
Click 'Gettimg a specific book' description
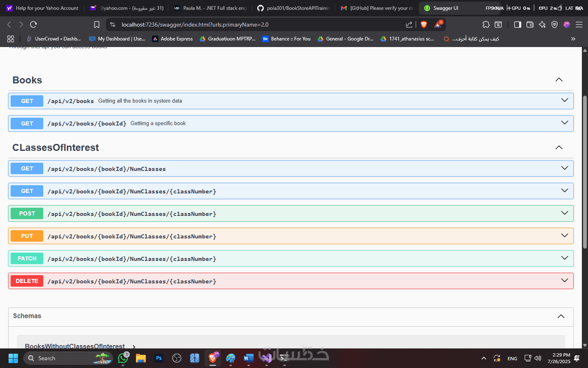click(x=158, y=123)
